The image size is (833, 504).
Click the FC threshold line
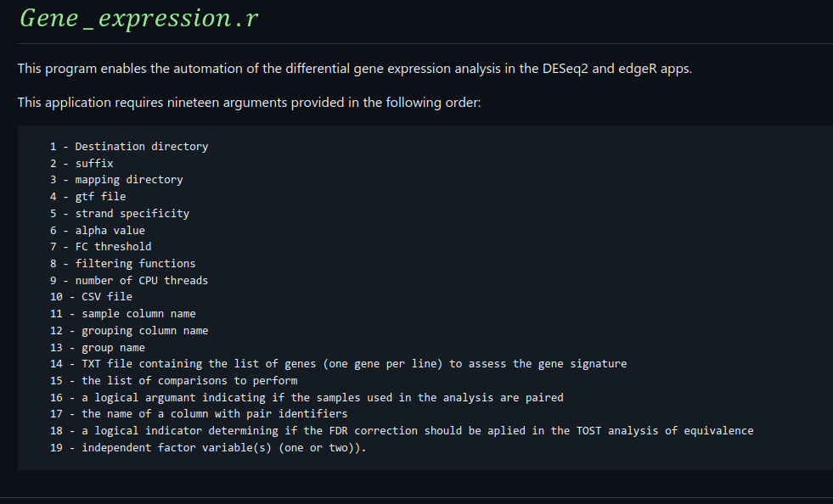[100, 246]
